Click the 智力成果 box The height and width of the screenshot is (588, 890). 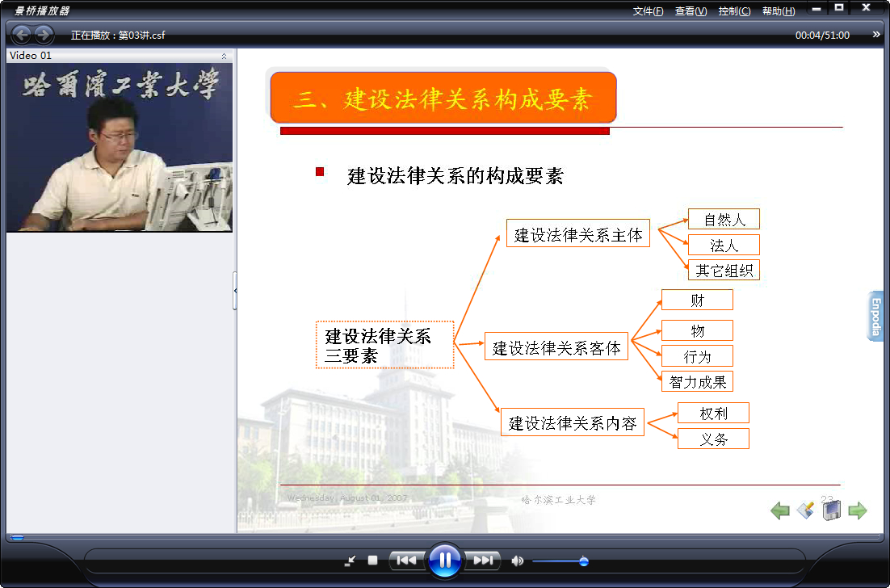click(x=697, y=381)
